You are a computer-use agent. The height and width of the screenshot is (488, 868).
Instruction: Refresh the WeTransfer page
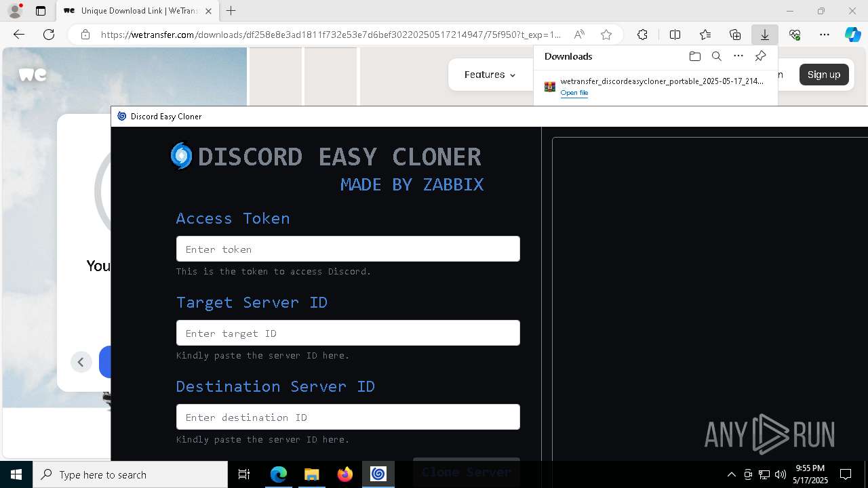coord(49,35)
